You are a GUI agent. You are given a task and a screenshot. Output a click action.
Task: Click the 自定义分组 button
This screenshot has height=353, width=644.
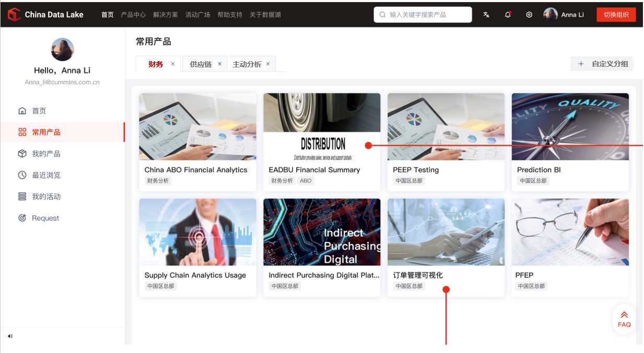pos(602,64)
